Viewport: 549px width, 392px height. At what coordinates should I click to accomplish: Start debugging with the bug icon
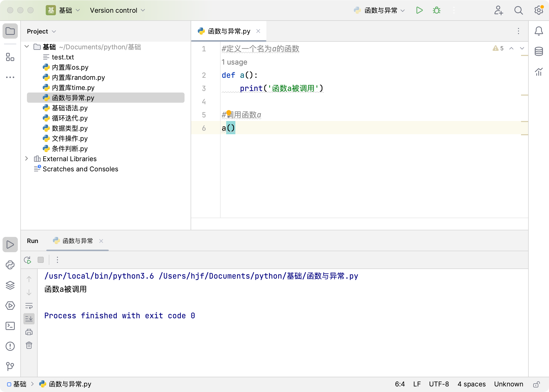pos(437,10)
